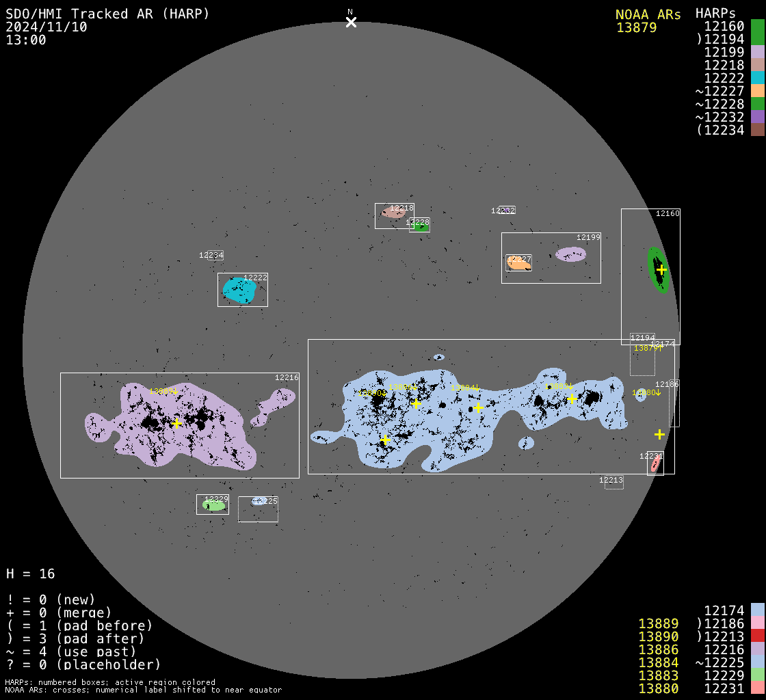The height and width of the screenshot is (700, 766).
Task: Click the white X north pole marker
Action: pos(351,22)
